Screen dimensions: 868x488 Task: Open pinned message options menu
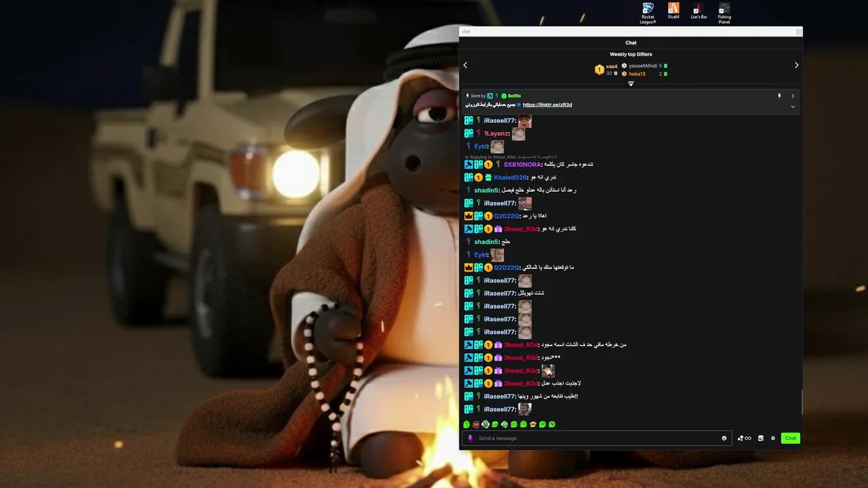pos(793,96)
